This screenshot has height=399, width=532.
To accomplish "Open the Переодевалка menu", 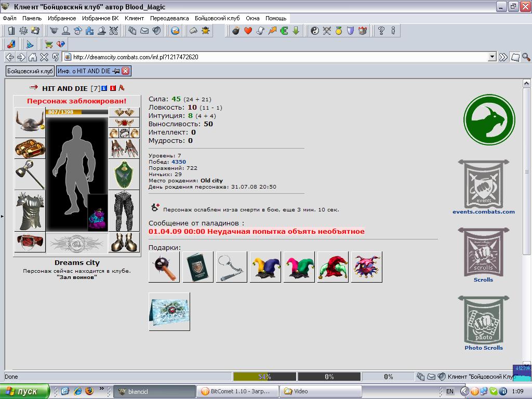I will (x=169, y=18).
